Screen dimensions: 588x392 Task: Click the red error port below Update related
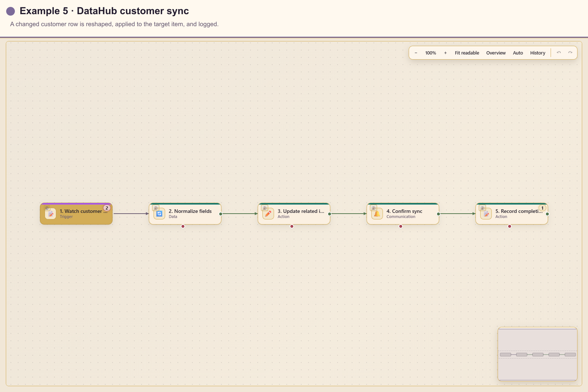[x=292, y=226]
